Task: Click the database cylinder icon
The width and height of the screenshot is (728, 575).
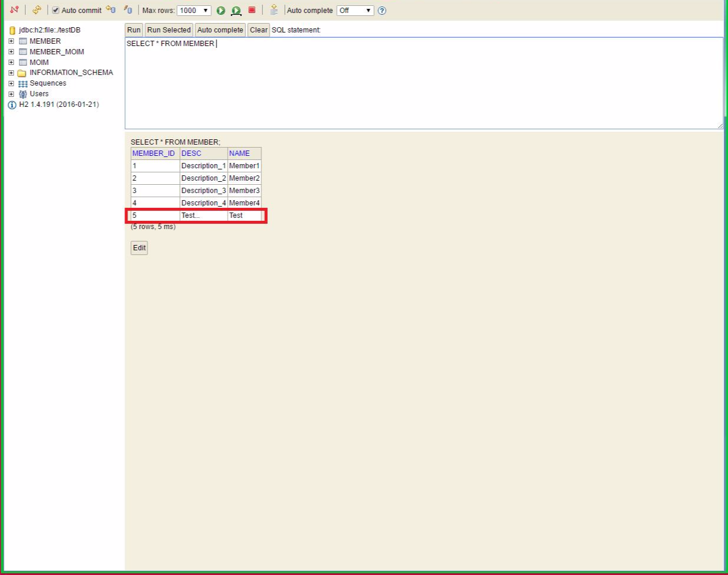Action: pyautogui.click(x=12, y=31)
